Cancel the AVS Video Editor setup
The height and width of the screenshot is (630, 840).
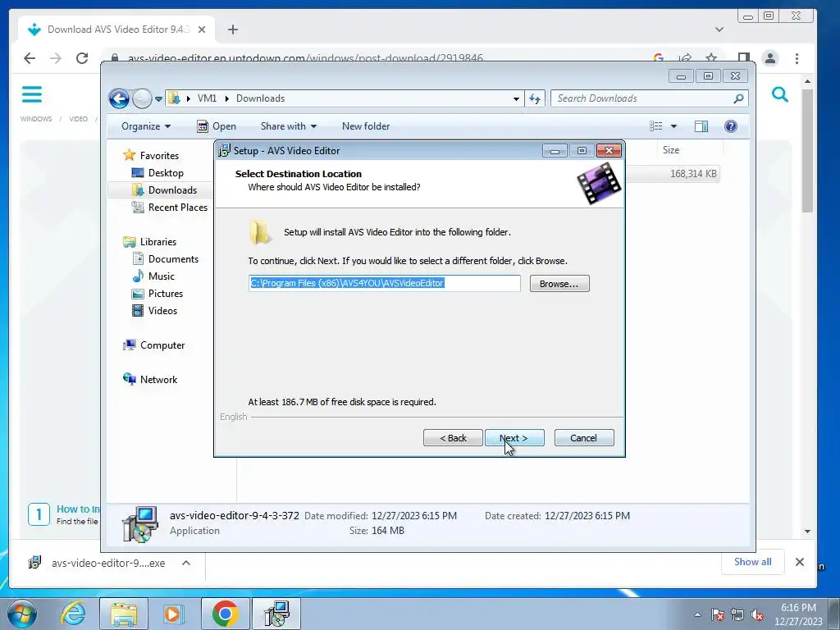tap(584, 438)
